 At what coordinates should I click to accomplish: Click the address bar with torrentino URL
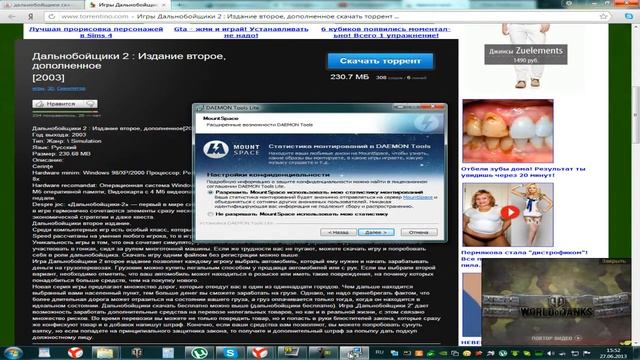(327, 17)
